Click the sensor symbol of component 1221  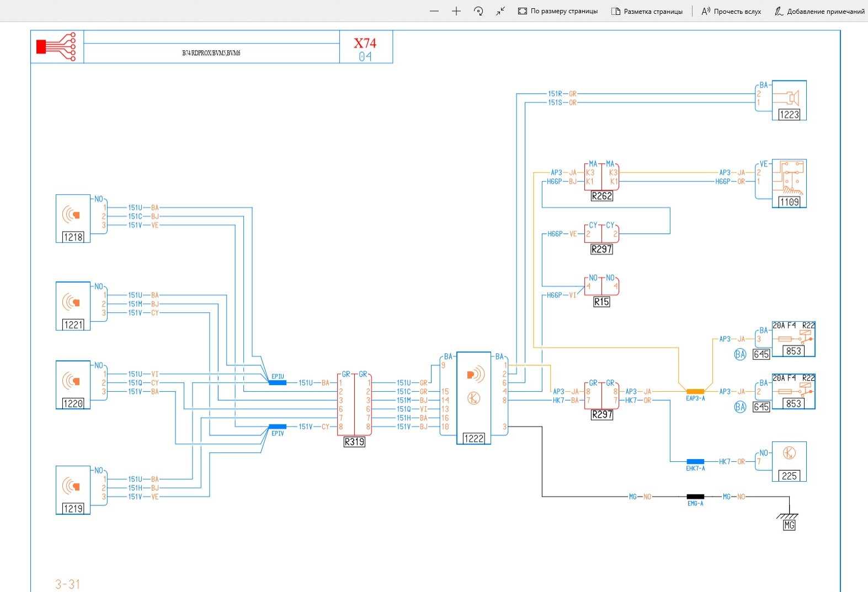click(72, 301)
